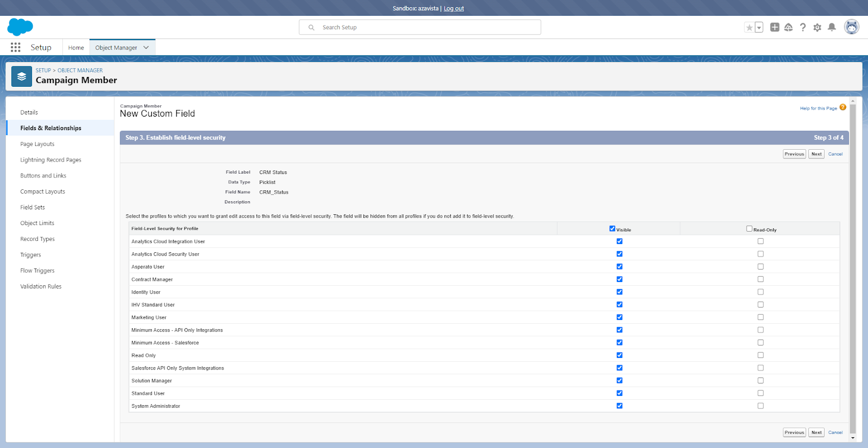Open the help question mark icon
868x448 pixels.
coord(803,27)
